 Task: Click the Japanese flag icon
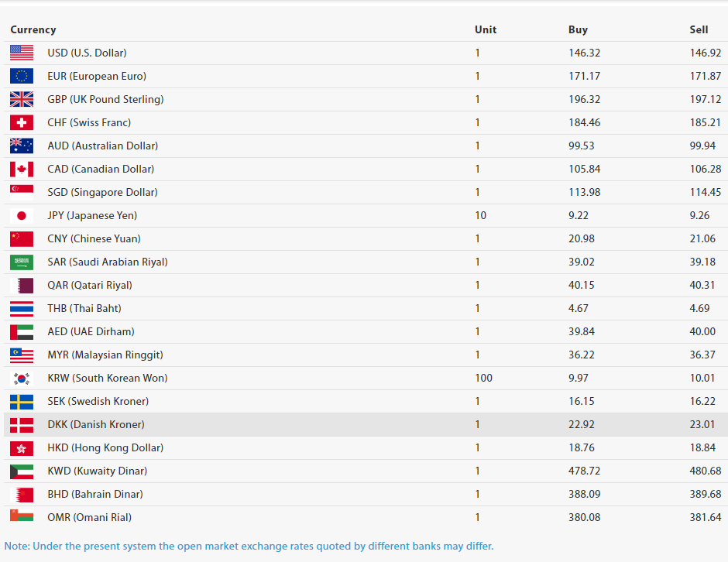pyautogui.click(x=22, y=215)
